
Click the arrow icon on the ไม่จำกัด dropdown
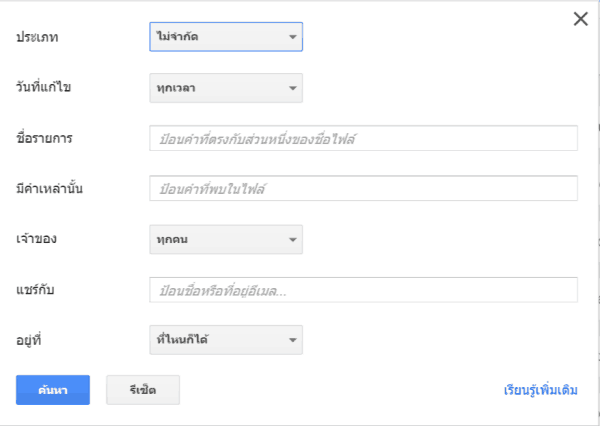point(292,38)
